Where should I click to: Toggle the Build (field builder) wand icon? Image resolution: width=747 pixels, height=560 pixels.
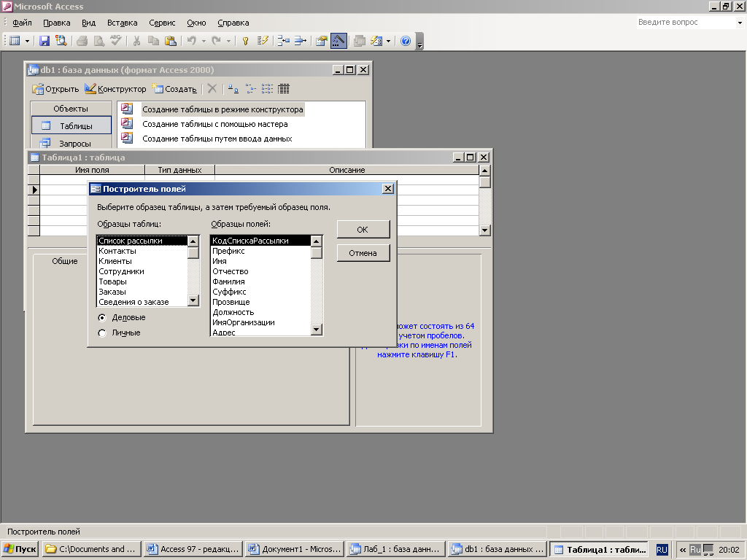[x=338, y=41]
